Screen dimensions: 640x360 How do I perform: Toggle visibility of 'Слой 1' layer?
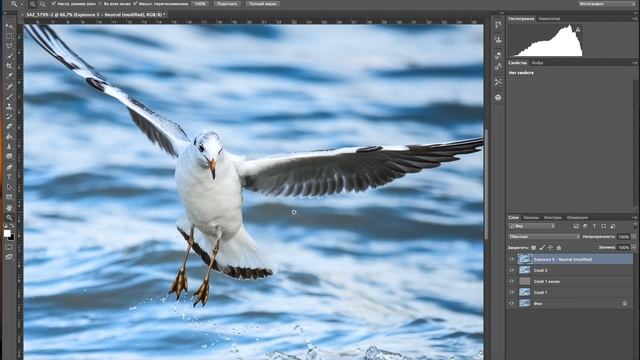(x=511, y=292)
